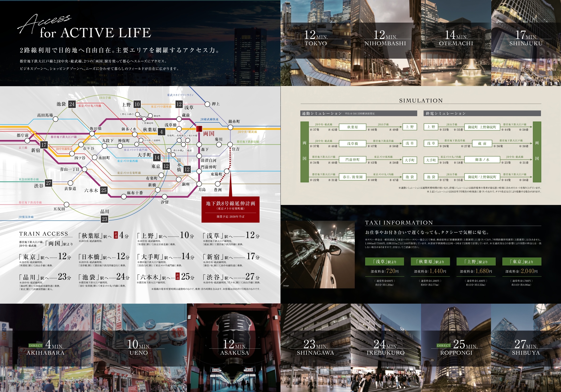Click the green DIRECT badge on Akihabara photo
561x392 pixels.
coord(36,345)
